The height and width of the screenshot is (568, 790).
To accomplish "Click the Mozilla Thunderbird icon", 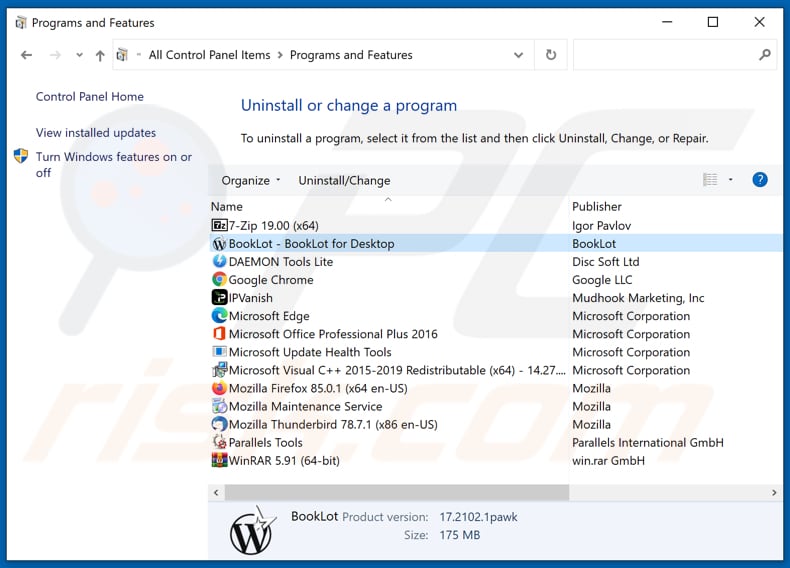I will pos(219,424).
